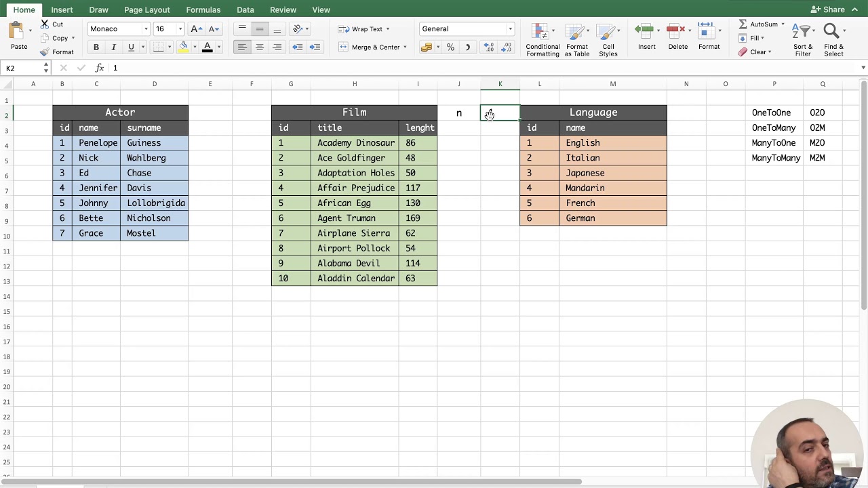Apply the accounting currency format
Viewport: 868px width, 488px height.
[426, 47]
